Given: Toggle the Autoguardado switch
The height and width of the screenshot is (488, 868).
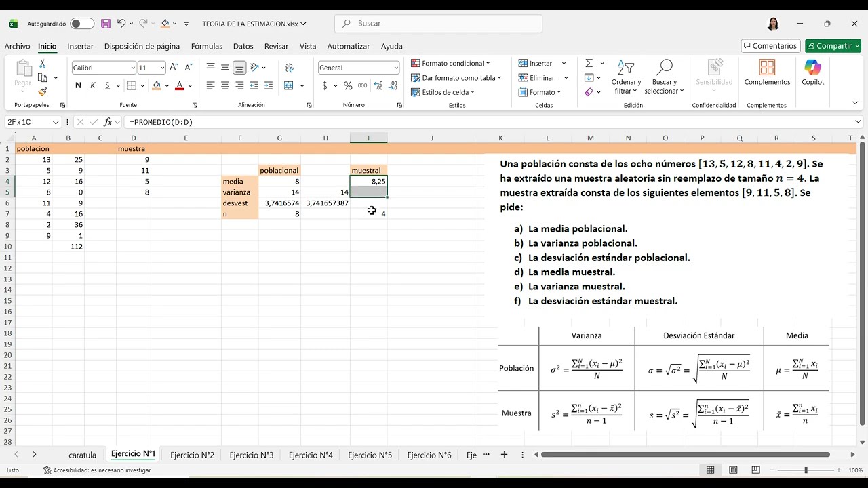Looking at the screenshot, I should [82, 24].
